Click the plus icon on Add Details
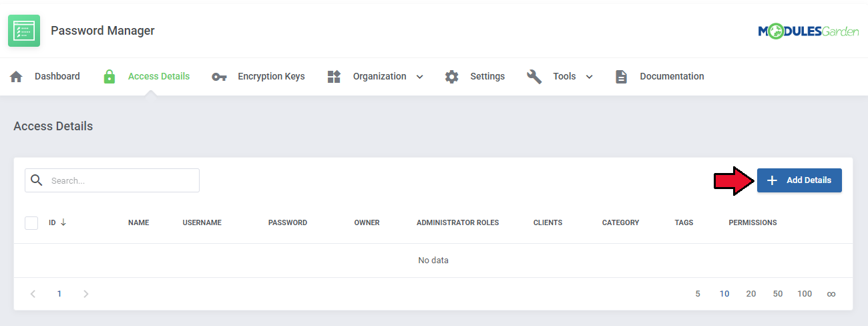The width and height of the screenshot is (868, 326). coord(772,180)
